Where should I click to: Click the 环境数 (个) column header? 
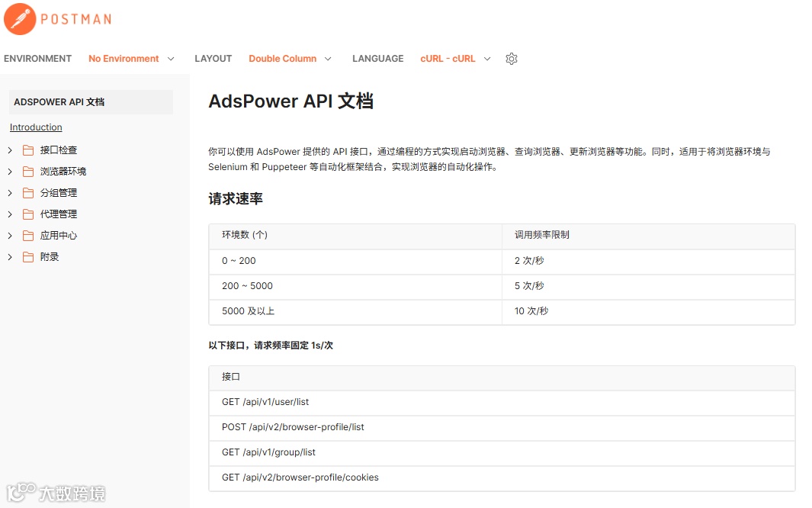[x=355, y=235]
